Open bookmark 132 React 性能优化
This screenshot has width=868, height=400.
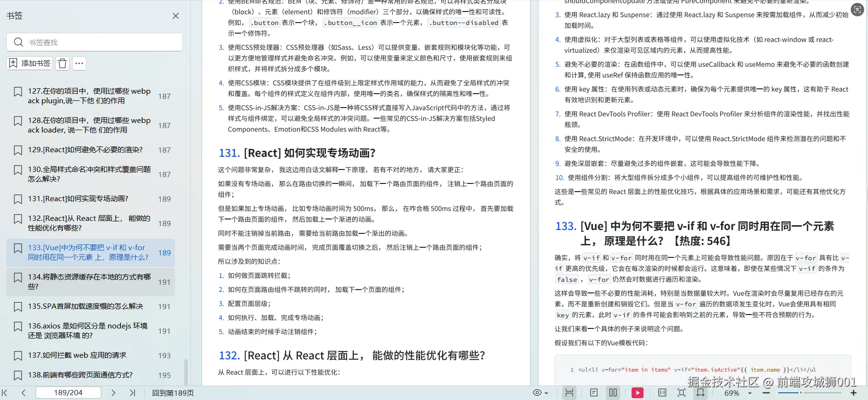click(90, 223)
